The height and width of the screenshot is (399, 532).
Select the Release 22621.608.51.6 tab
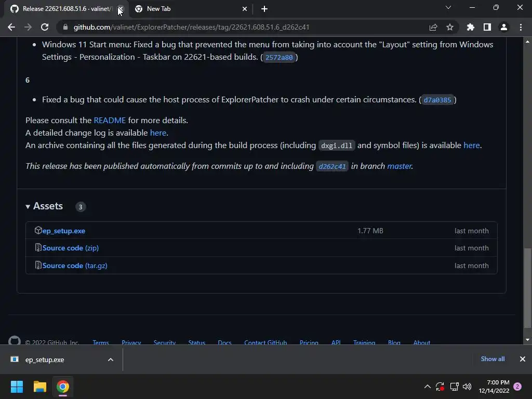64,9
